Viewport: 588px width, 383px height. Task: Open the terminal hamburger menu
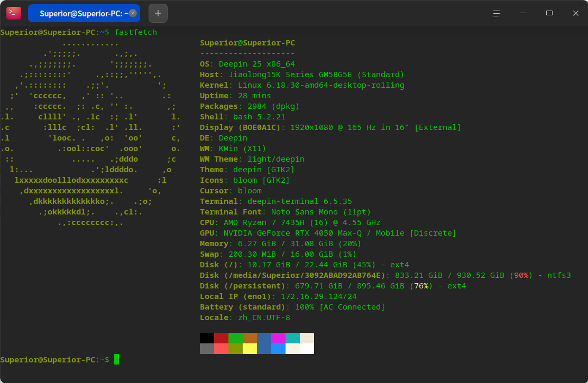pyautogui.click(x=496, y=13)
